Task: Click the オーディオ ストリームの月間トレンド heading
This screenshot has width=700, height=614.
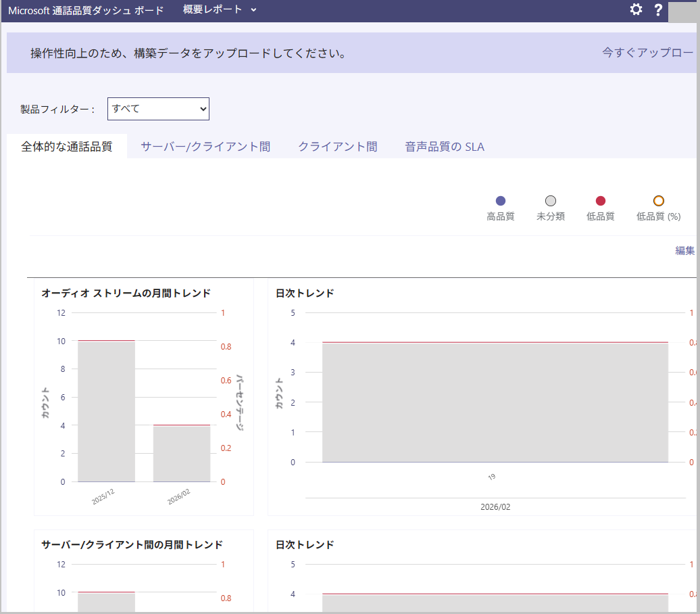Action: pyautogui.click(x=126, y=293)
